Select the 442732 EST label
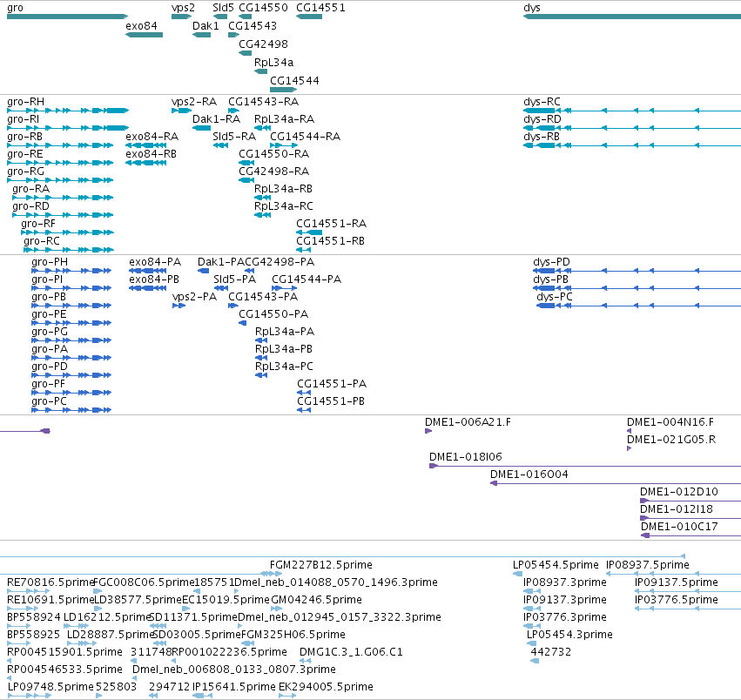 551,652
